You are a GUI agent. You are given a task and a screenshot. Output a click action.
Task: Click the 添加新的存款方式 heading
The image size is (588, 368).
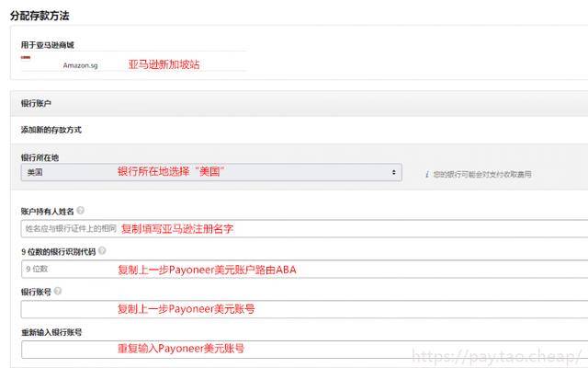tap(51, 130)
